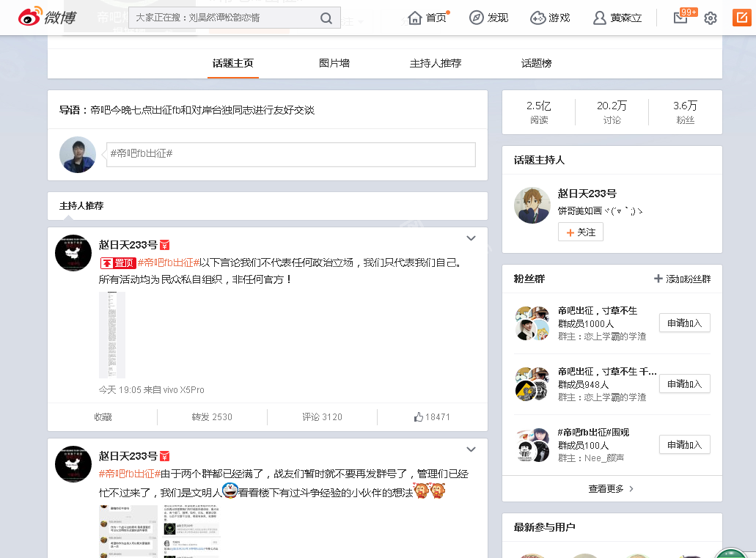Click 申请加入 for the 1000-member group
The image size is (756, 558).
[x=685, y=323]
